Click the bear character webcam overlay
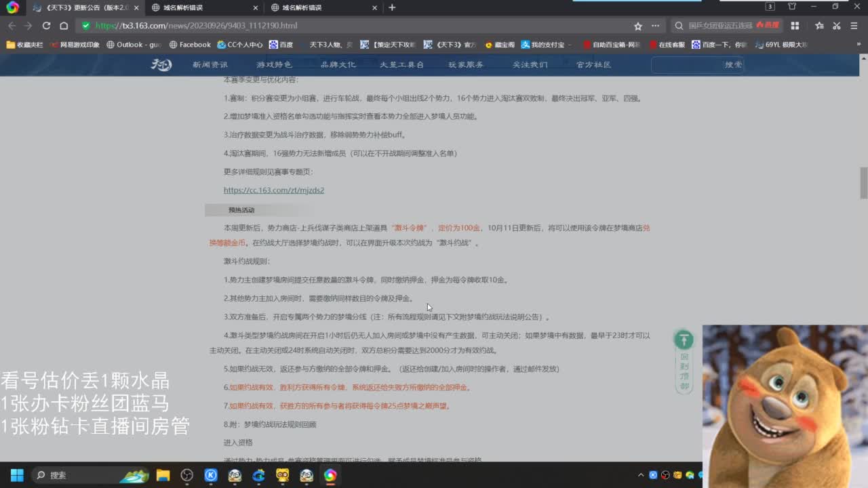Image resolution: width=868 pixels, height=488 pixels. pos(785,406)
